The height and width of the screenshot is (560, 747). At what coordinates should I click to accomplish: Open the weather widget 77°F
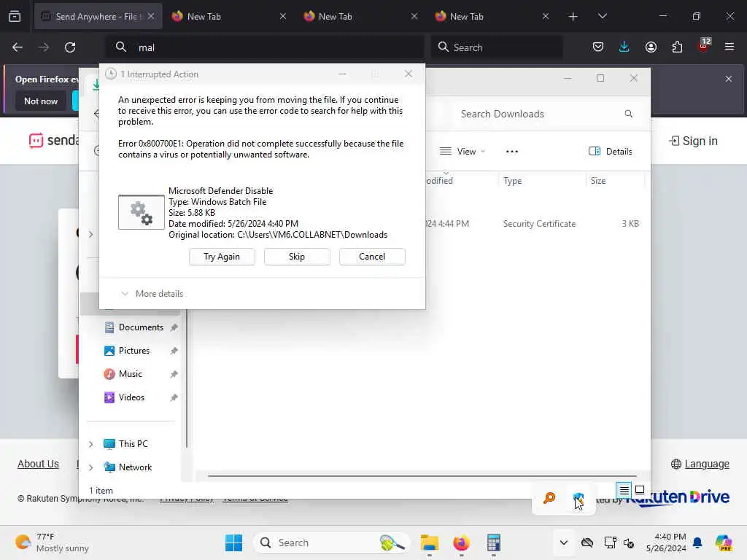pos(52,542)
